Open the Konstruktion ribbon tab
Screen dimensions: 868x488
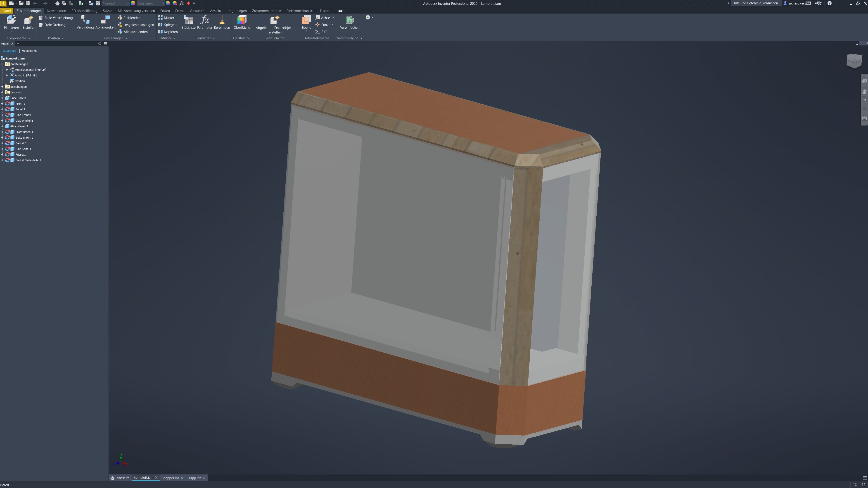[57, 11]
